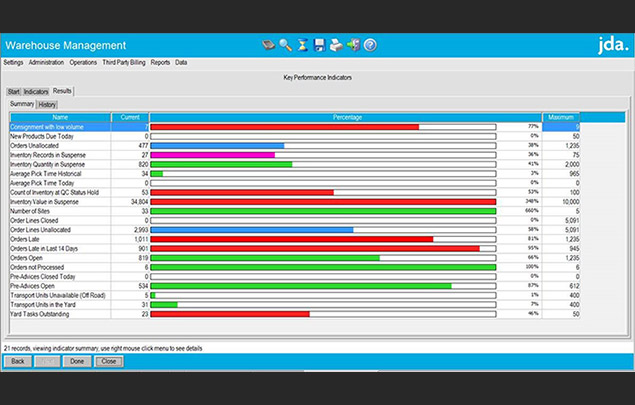
Task: Click the red Consignment with low volume bar
Action: pyautogui.click(x=285, y=127)
